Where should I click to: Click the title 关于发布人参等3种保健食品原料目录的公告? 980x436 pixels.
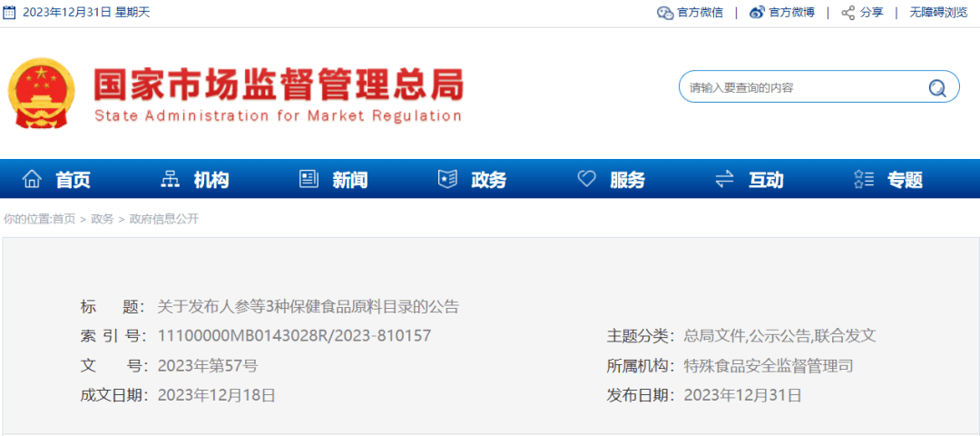coord(309,306)
